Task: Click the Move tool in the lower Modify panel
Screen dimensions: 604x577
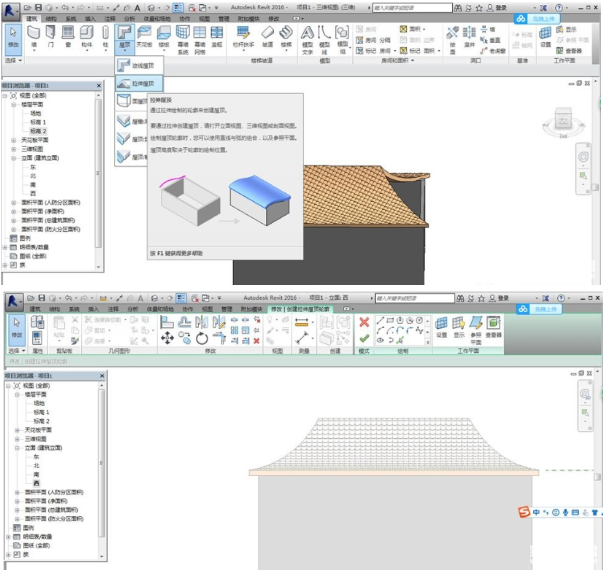Action: pos(166,338)
